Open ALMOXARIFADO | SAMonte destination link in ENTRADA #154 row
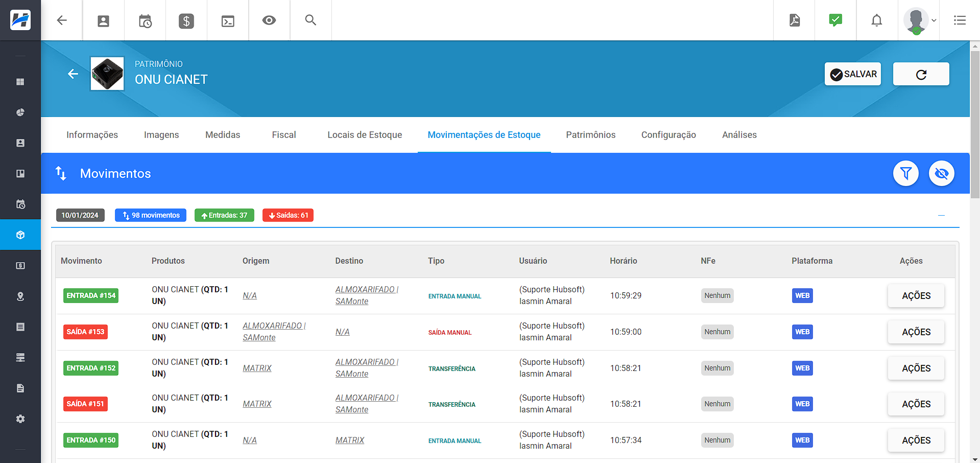 (367, 295)
